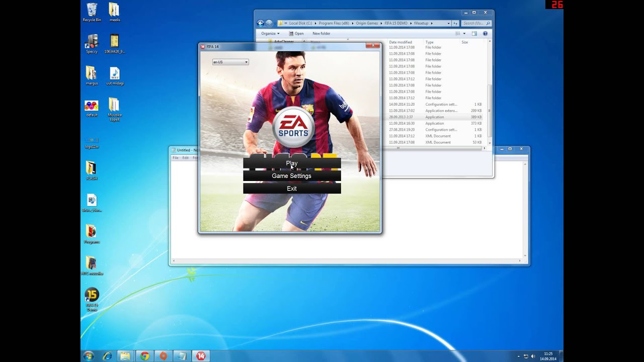Open the en-US language dropdown
This screenshot has width=644, height=362.
pyautogui.click(x=230, y=62)
